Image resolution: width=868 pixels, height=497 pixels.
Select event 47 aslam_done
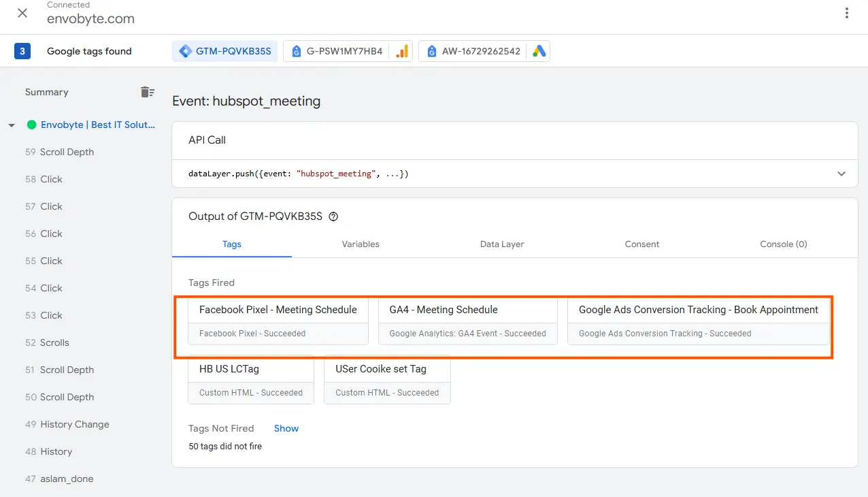click(59, 479)
